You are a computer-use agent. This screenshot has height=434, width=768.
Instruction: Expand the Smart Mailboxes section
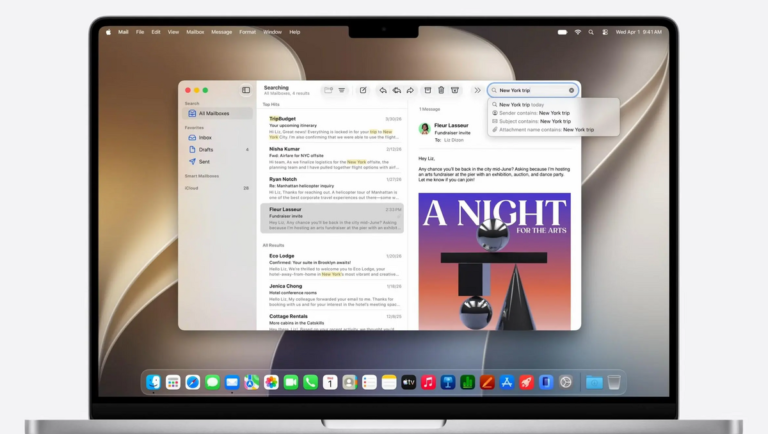click(x=202, y=176)
